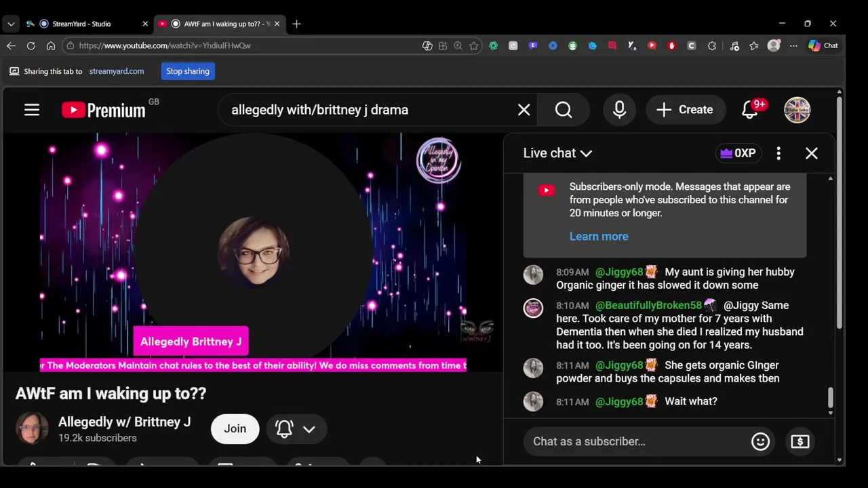Click the live chat scrollbar thumb
This screenshot has width=868, height=488.
[831, 397]
